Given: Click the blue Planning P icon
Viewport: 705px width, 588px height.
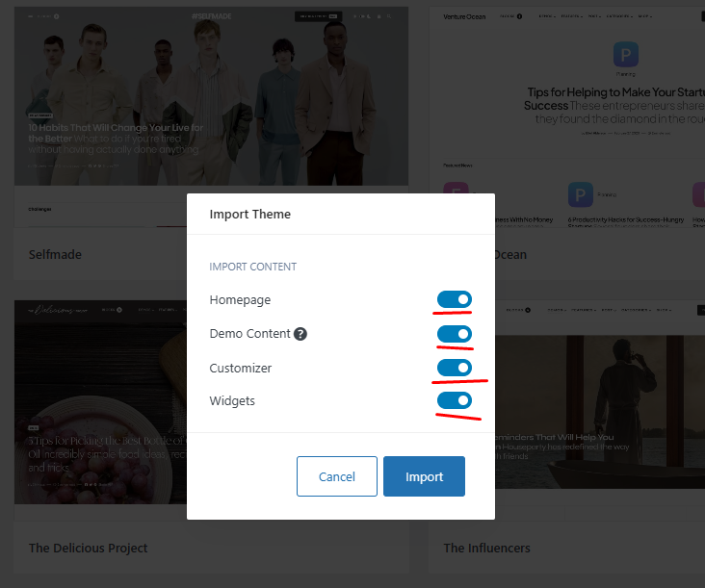Looking at the screenshot, I should (x=625, y=55).
